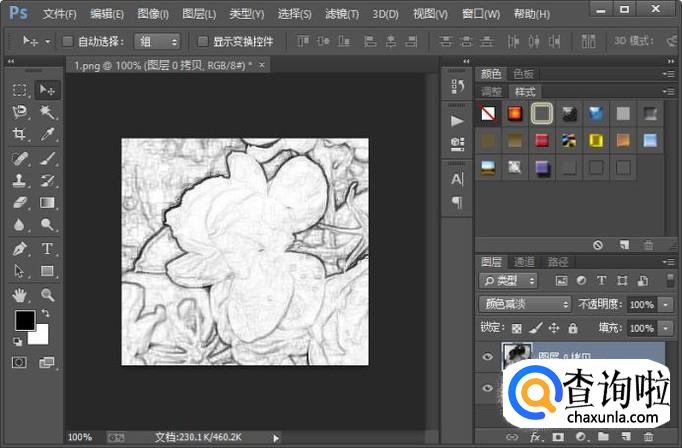This screenshot has height=448, width=682.
Task: Select the Hand tool
Action: (x=19, y=295)
